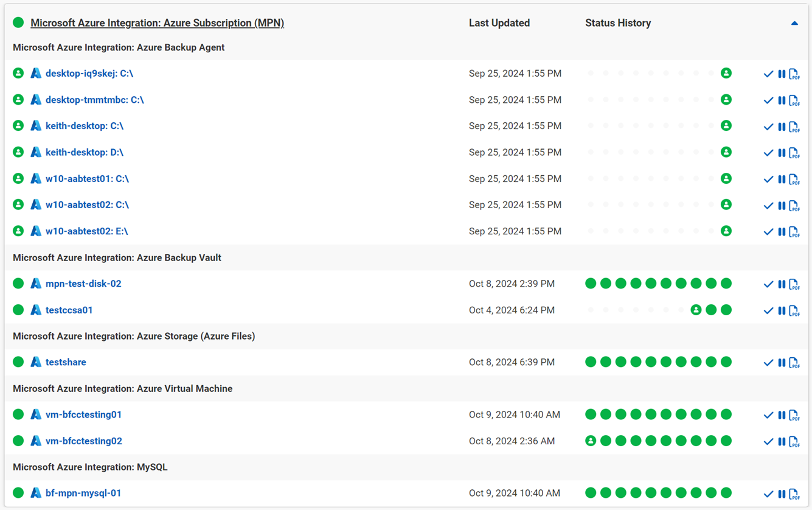Image resolution: width=812 pixels, height=510 pixels.
Task: Click first history marker for vm-bfcctesting02
Action: [590, 441]
